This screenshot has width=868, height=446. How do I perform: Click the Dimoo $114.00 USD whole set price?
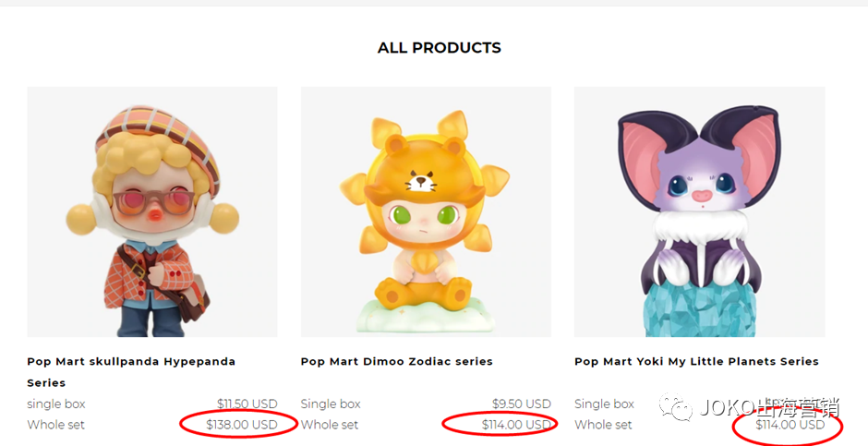[516, 425]
